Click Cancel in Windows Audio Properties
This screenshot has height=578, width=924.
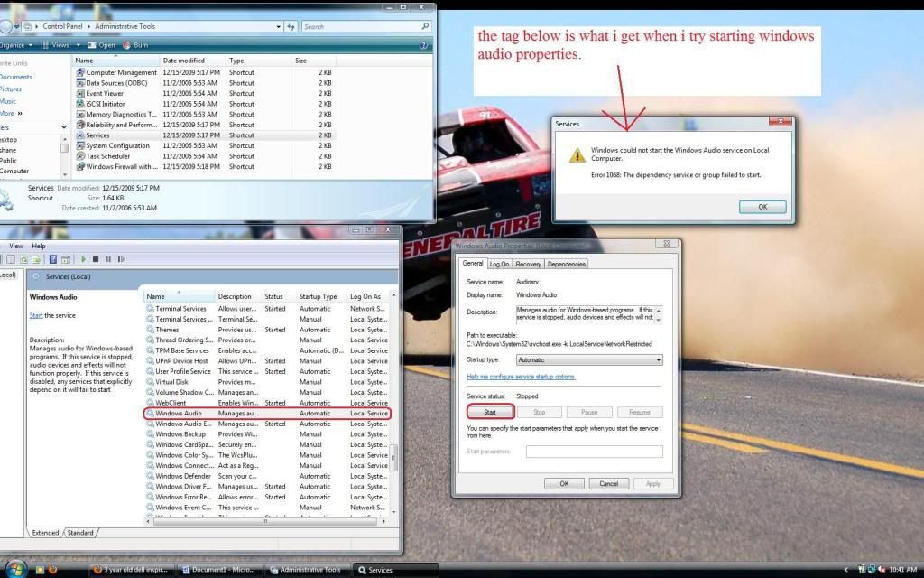(609, 484)
